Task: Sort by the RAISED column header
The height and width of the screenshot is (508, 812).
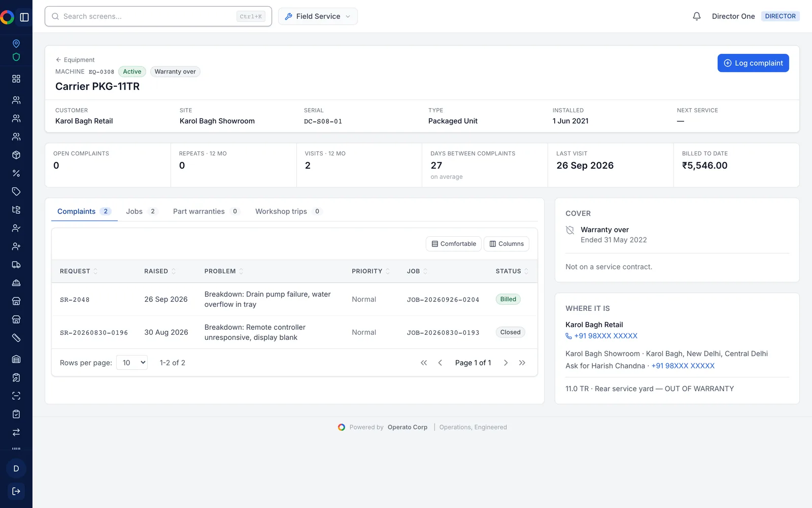Action: pos(160,271)
